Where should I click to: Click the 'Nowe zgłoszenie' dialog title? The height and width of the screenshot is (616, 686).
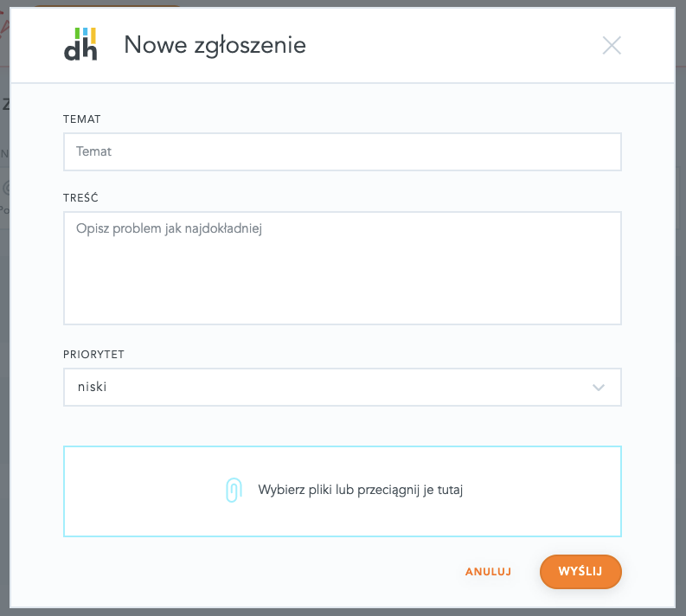[215, 45]
